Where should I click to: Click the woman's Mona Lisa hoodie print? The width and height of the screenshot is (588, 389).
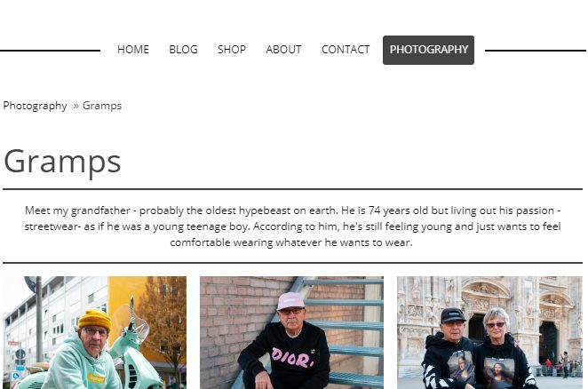(x=498, y=372)
